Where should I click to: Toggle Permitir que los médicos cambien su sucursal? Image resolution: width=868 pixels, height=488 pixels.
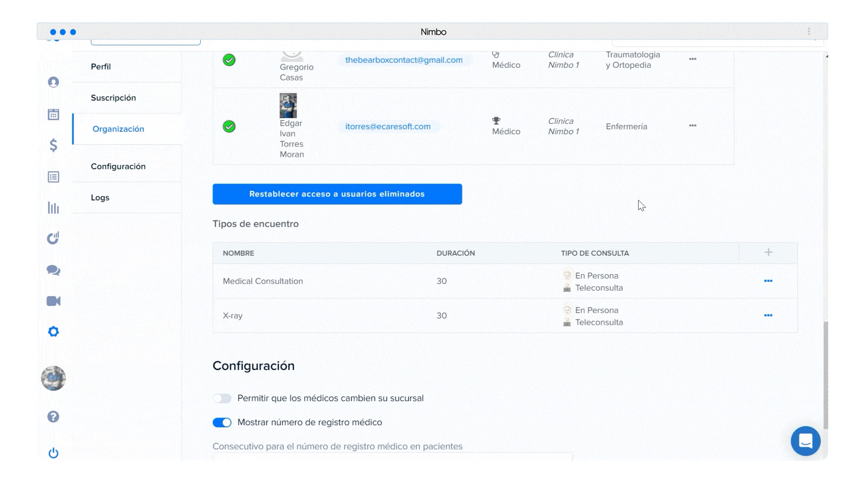tap(222, 398)
